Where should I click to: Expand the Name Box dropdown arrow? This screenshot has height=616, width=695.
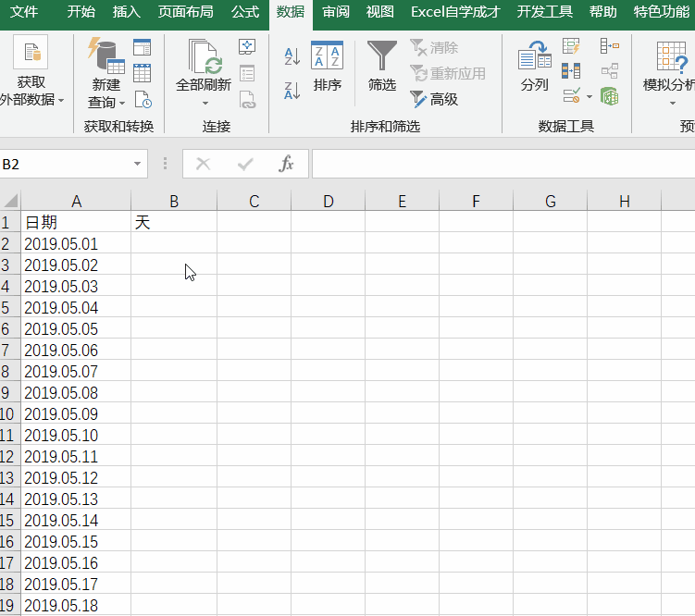(x=137, y=164)
